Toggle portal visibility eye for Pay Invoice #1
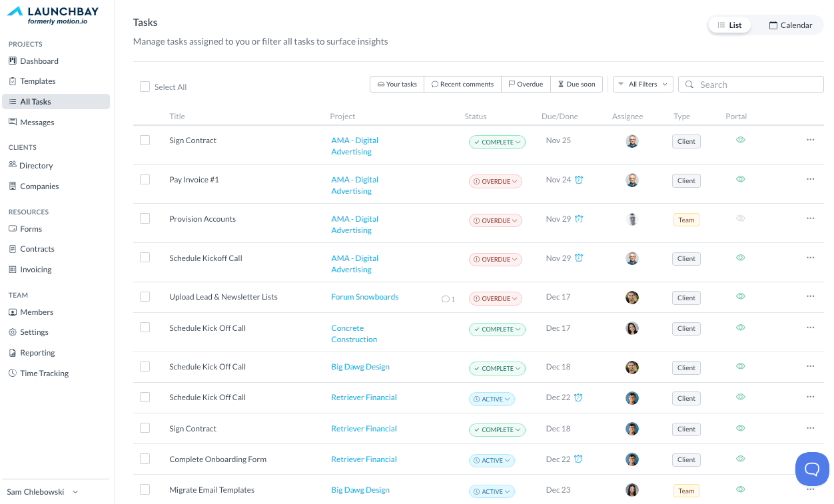Screen dimensions: 834x504 coord(740,179)
